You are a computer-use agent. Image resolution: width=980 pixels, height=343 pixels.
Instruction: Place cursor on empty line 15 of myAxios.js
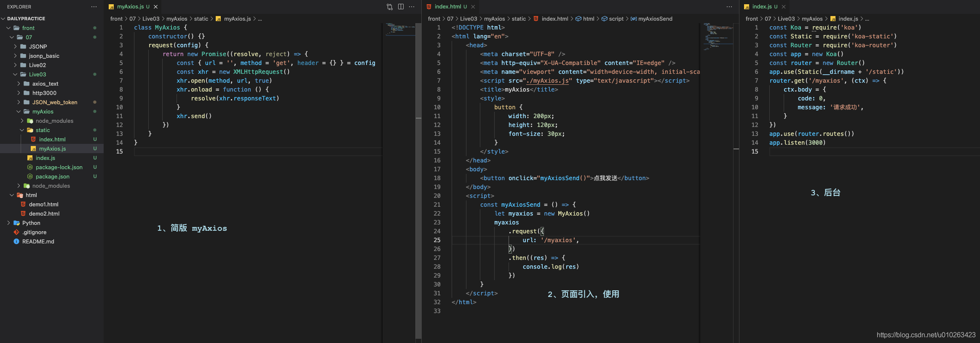click(x=258, y=151)
